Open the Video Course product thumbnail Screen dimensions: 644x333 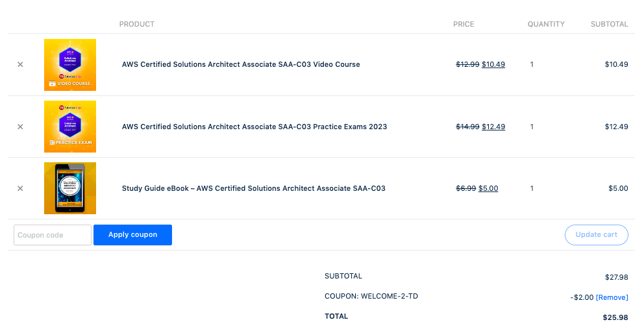click(x=70, y=65)
